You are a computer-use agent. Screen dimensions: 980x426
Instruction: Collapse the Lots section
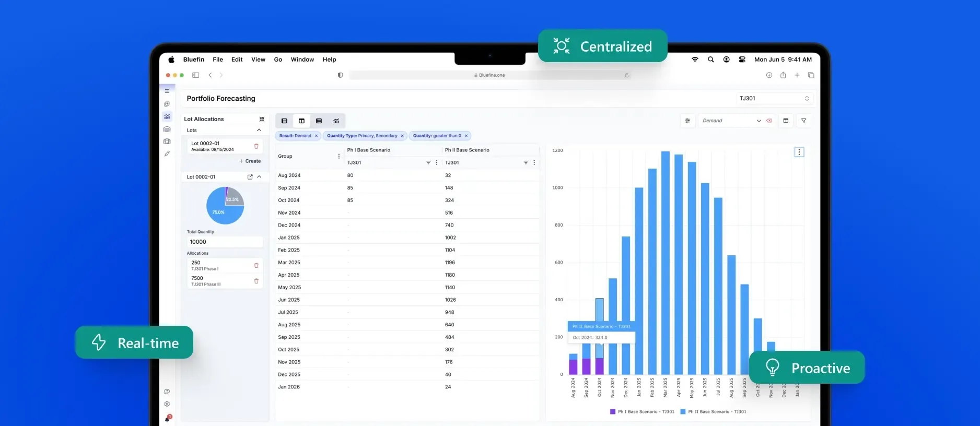click(x=259, y=130)
